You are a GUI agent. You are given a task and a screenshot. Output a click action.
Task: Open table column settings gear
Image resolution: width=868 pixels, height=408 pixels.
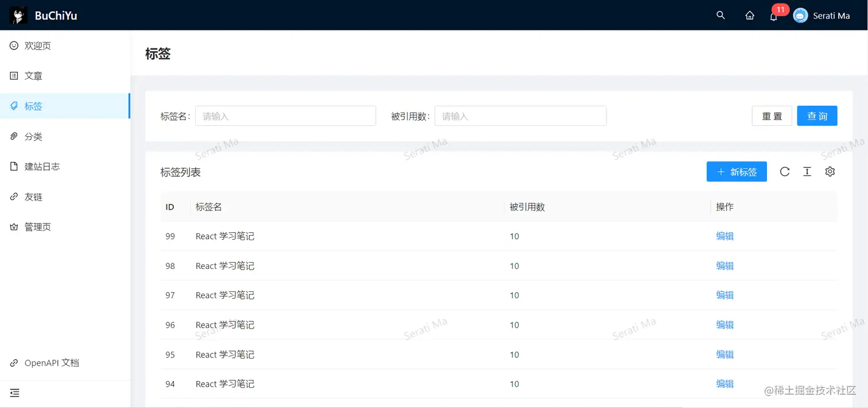(x=830, y=171)
